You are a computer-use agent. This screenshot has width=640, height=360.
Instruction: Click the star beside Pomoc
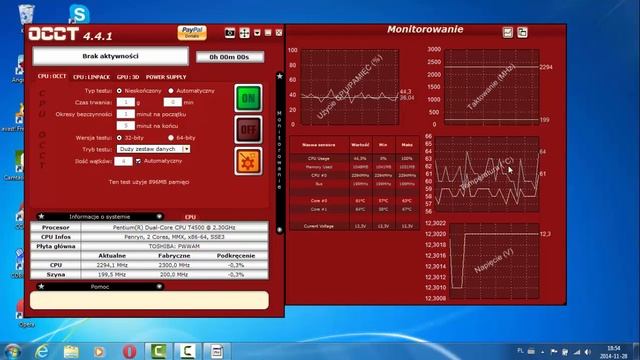click(x=41, y=287)
